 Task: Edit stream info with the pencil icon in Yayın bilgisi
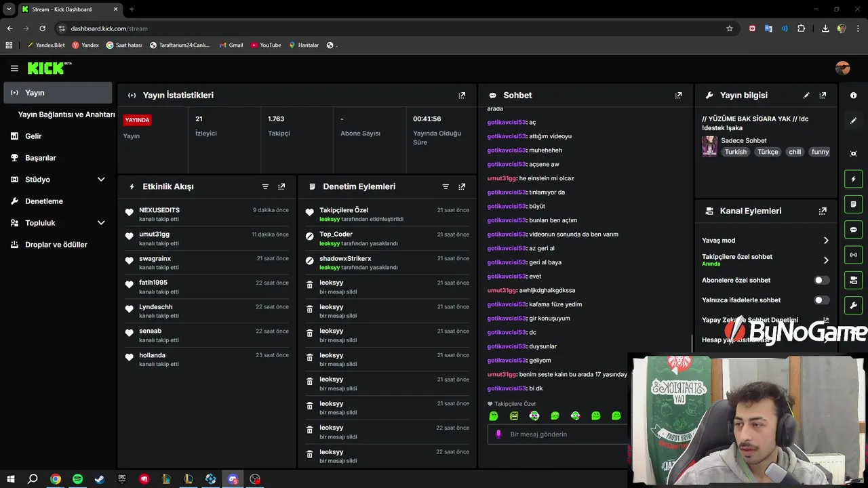(x=806, y=96)
